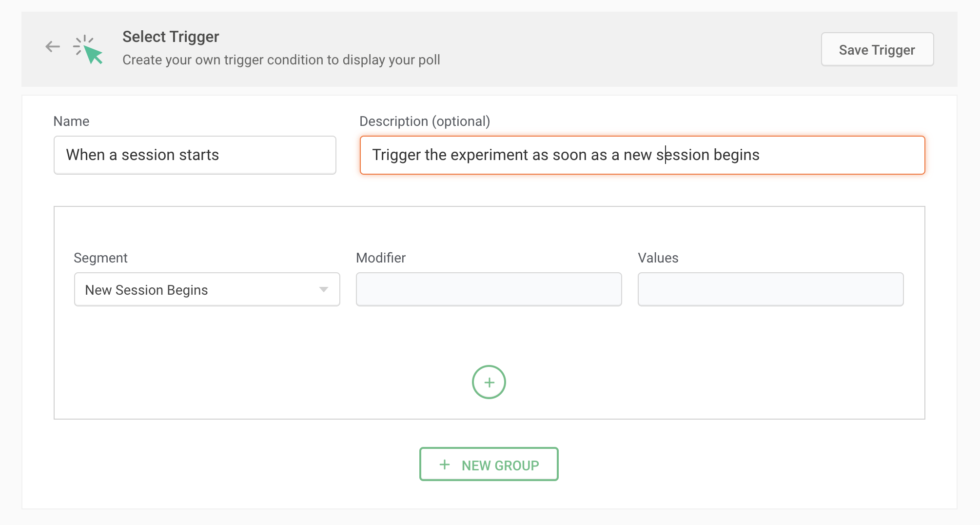980x525 pixels.
Task: Create a NEW GROUP of conditions
Action: click(x=489, y=464)
